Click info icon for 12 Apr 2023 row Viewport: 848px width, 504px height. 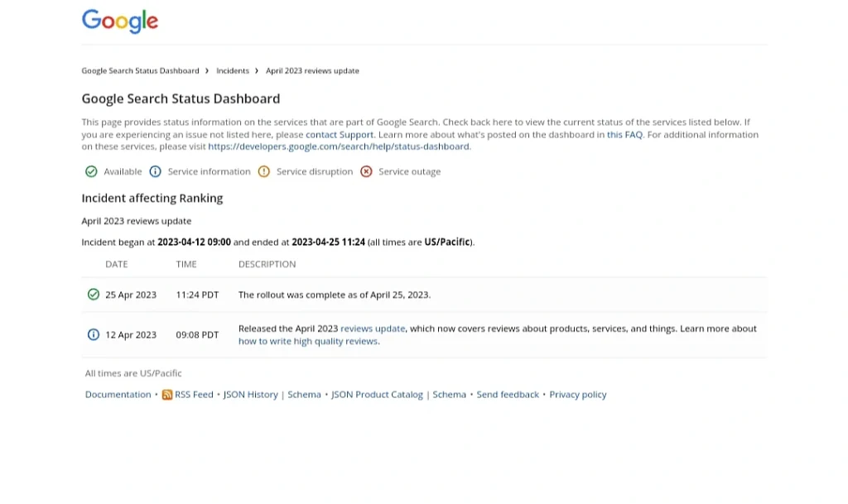point(94,334)
